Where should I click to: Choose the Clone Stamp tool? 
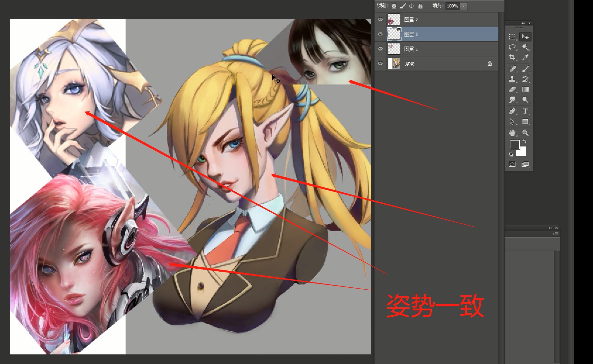[512, 79]
